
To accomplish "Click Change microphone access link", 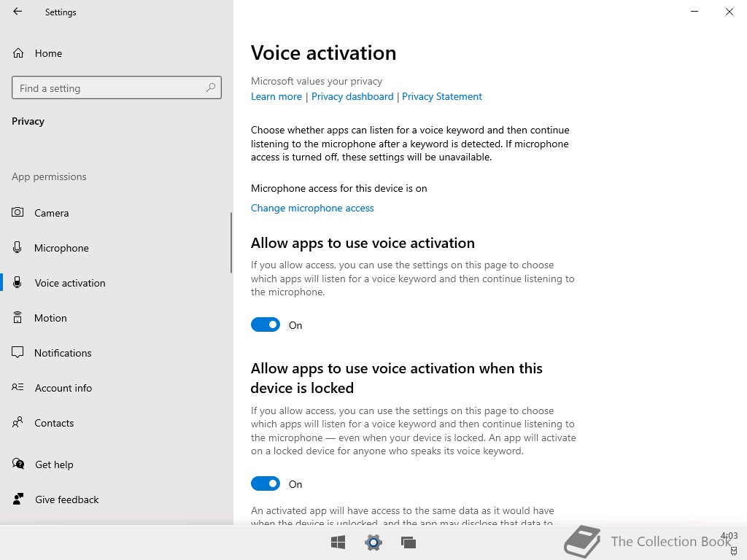I will (x=312, y=208).
